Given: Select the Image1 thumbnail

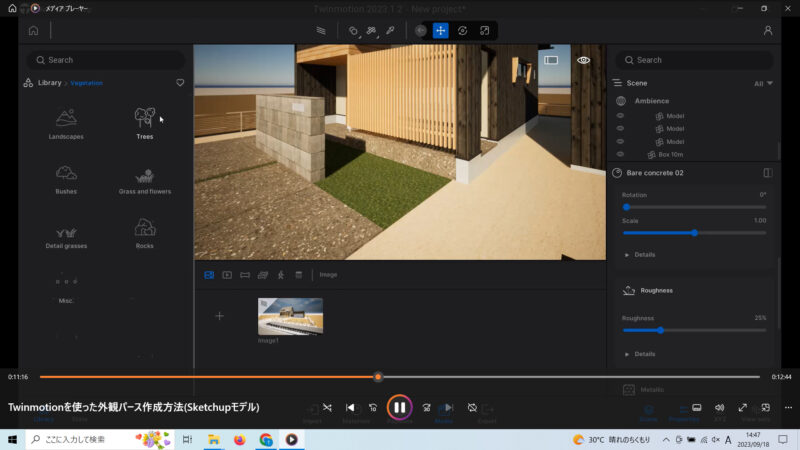Looking at the screenshot, I should point(290,317).
